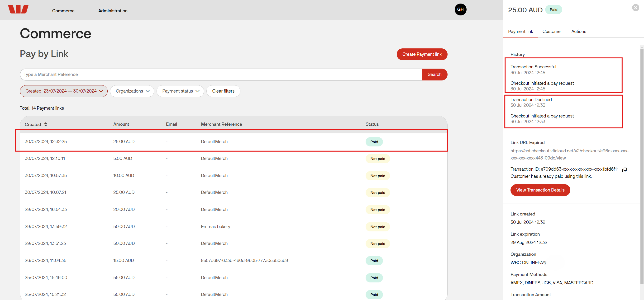The width and height of the screenshot is (644, 300).
Task: Click the Clear filters button
Action: (223, 91)
